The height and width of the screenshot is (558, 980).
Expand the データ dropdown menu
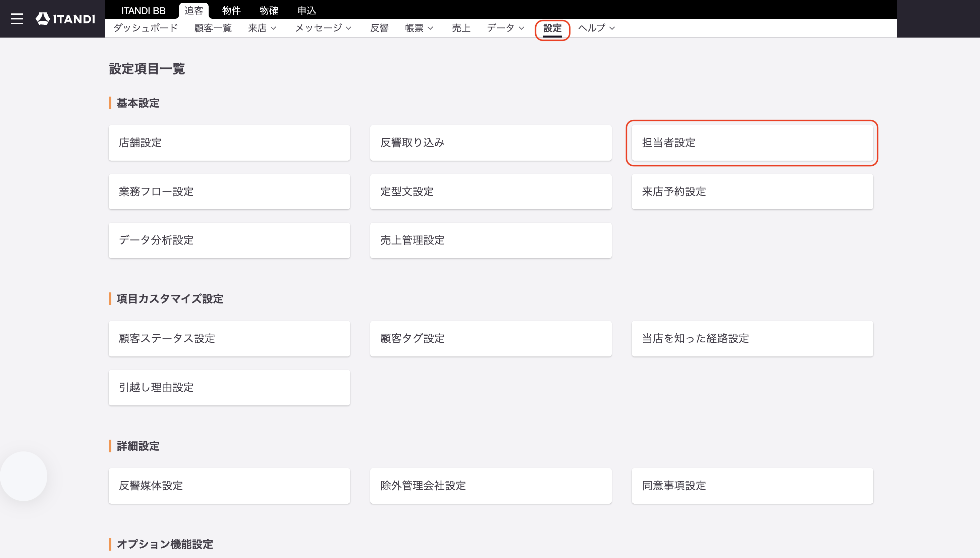pos(505,28)
